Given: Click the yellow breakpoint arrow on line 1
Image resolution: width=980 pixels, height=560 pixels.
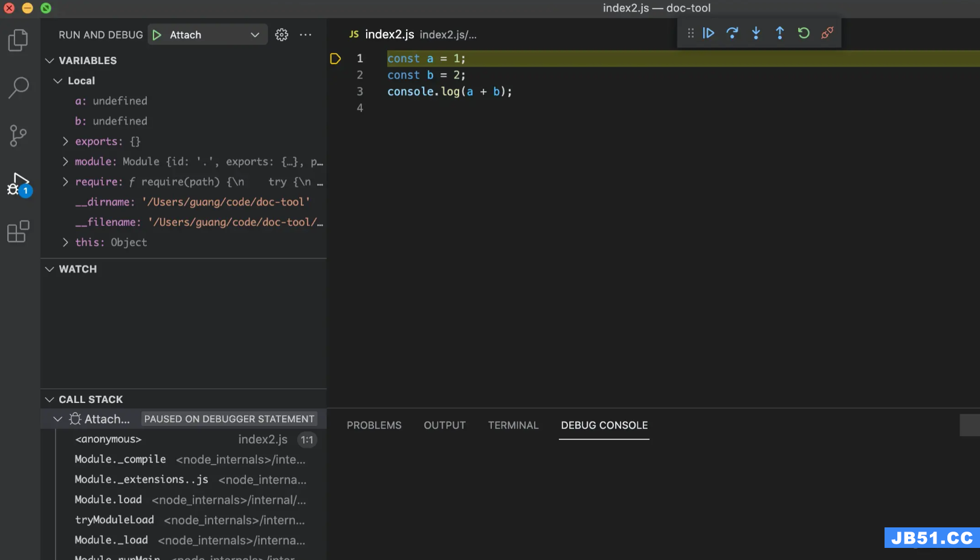Looking at the screenshot, I should pyautogui.click(x=335, y=59).
